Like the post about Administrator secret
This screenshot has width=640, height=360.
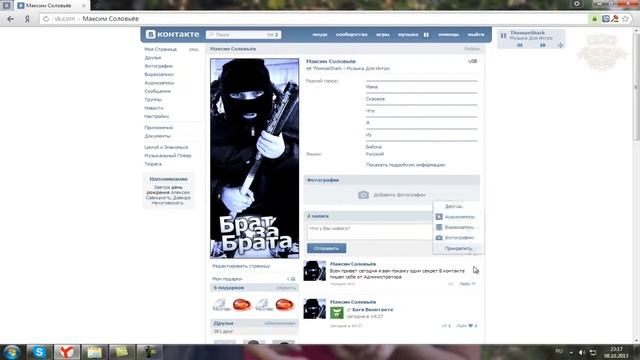[x=467, y=284]
